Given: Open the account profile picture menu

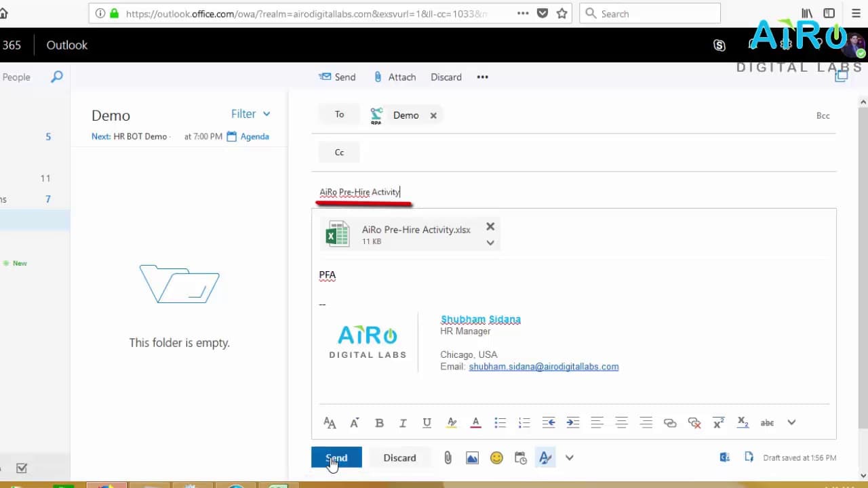Looking at the screenshot, I should (854, 45).
